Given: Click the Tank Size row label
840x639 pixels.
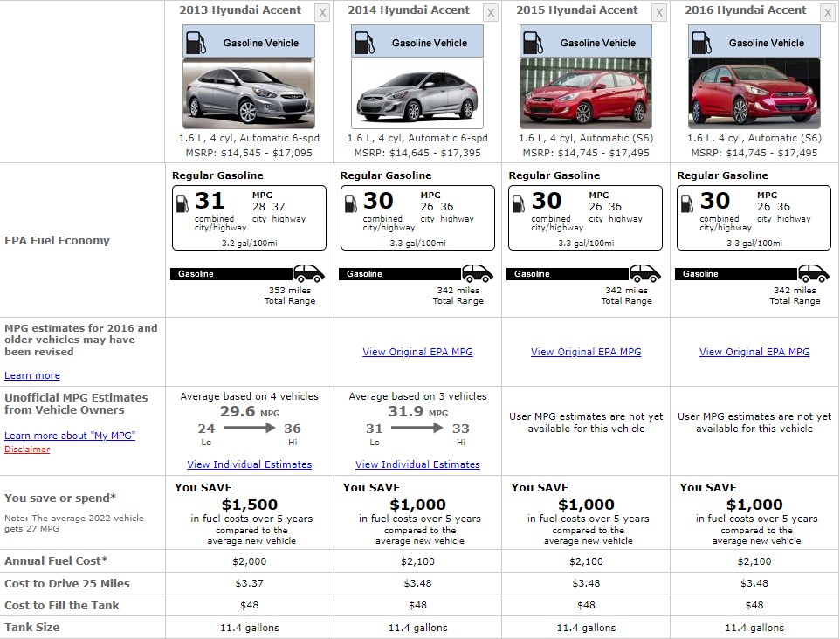Looking at the screenshot, I should 32,628.
